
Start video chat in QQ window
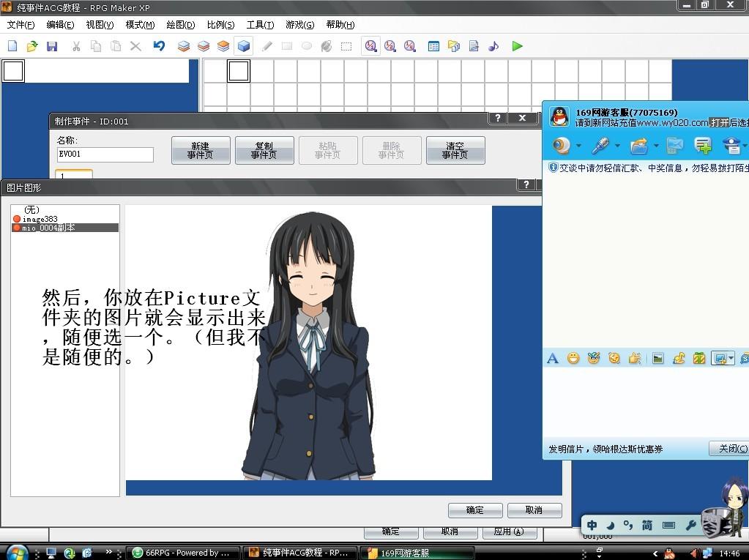point(562,145)
